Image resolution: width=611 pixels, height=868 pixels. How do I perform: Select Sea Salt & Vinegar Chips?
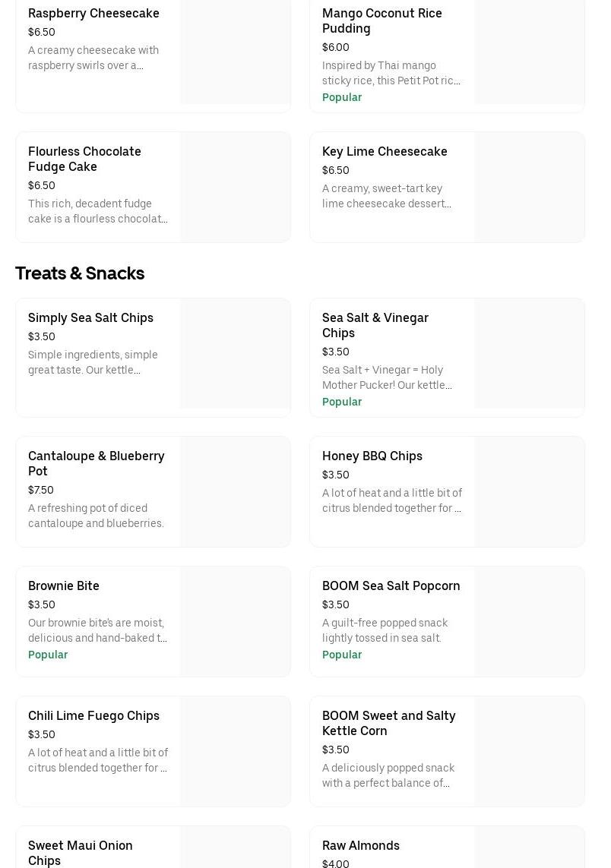click(375, 326)
